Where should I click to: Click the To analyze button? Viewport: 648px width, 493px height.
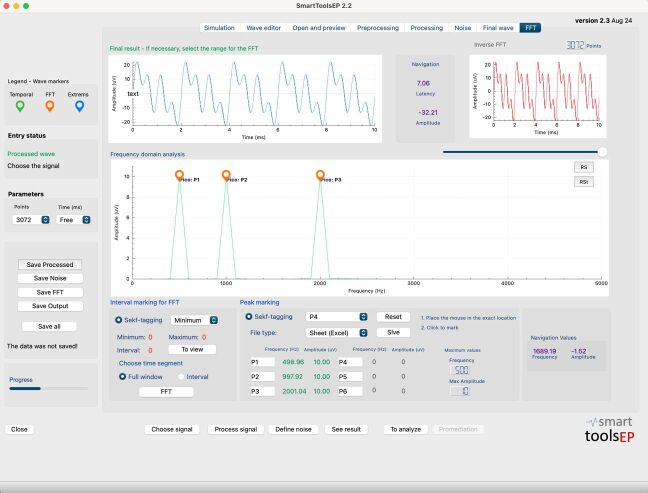[x=405, y=429]
